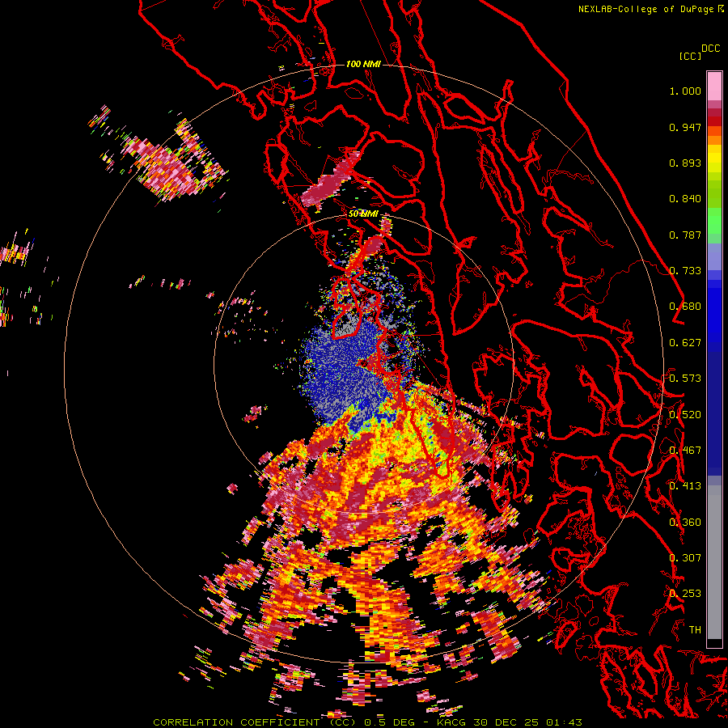The width and height of the screenshot is (728, 728).
Task: Pick the lavender swatch above 0.733
Action: point(714,256)
